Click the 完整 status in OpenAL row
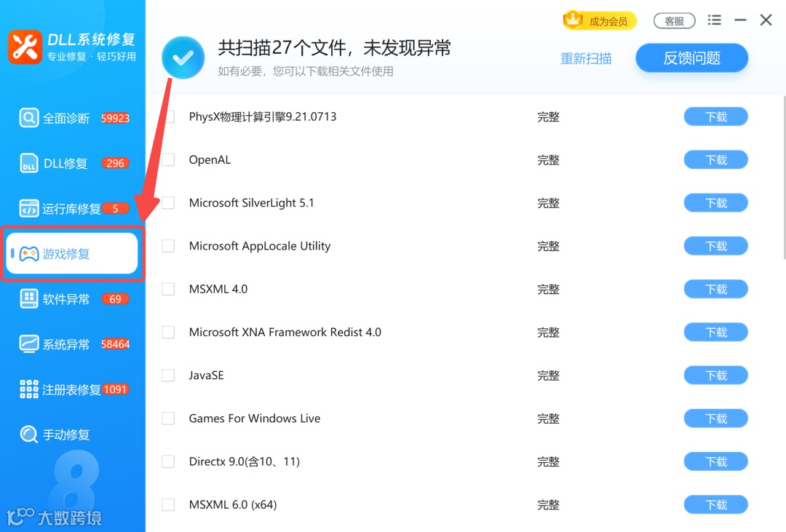 [549, 160]
